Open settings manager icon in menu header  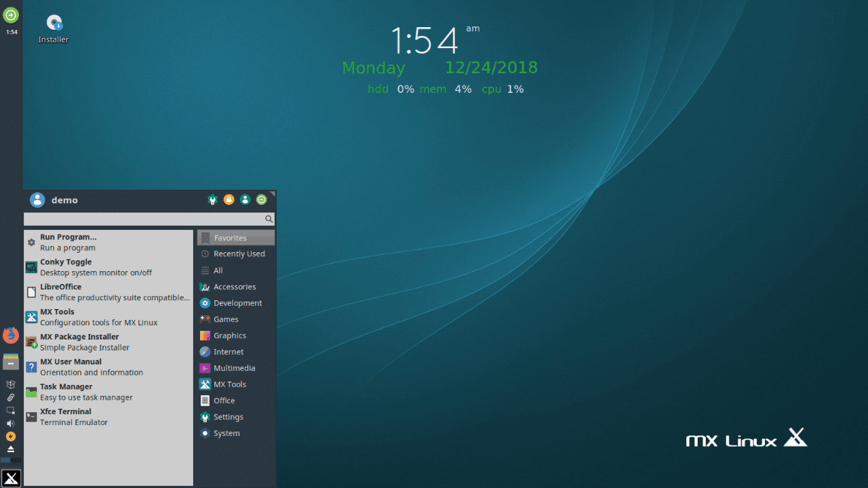click(x=212, y=200)
